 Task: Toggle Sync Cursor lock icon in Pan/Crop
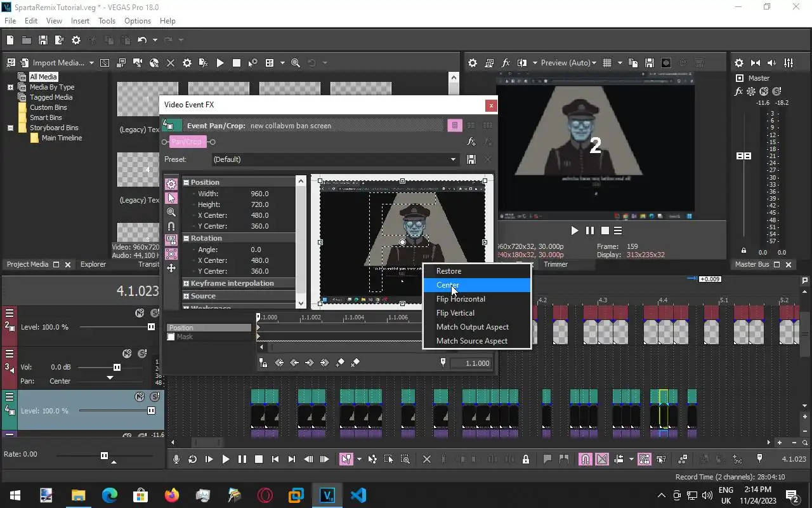[x=263, y=363]
